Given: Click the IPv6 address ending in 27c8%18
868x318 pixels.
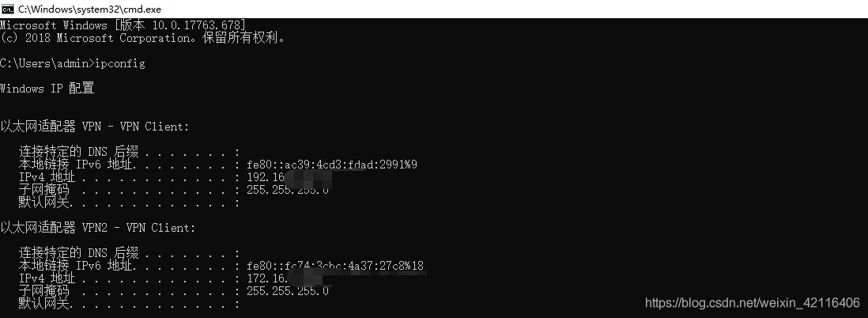Looking at the screenshot, I should [x=335, y=266].
